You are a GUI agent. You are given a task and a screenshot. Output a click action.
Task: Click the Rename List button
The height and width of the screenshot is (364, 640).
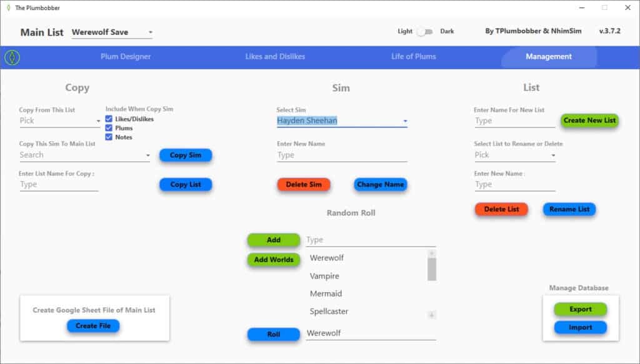coord(569,209)
